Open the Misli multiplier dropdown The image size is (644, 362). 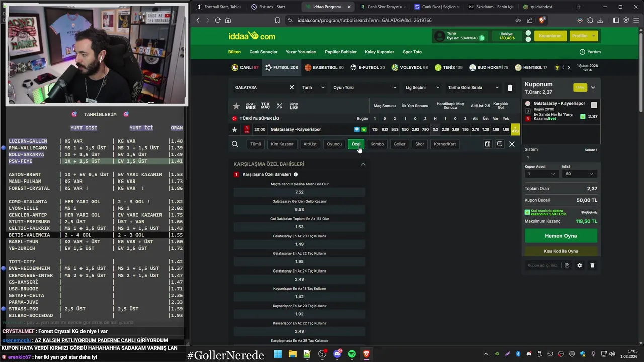coord(580,174)
